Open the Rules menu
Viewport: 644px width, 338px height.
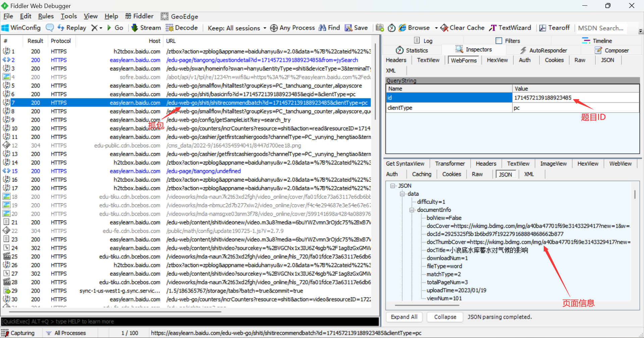[46, 16]
